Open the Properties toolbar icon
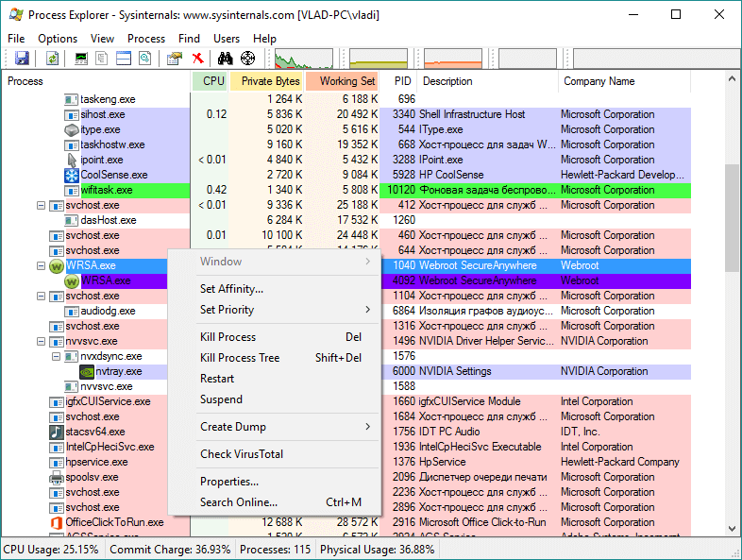Image resolution: width=742 pixels, height=560 pixels. 174,59
